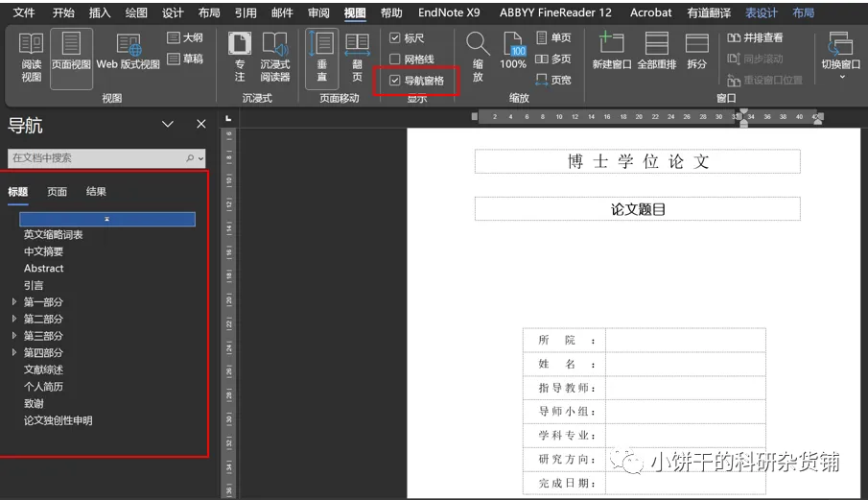Expand the 第二部分 heading
Viewport: 868px width, 500px height.
point(14,319)
